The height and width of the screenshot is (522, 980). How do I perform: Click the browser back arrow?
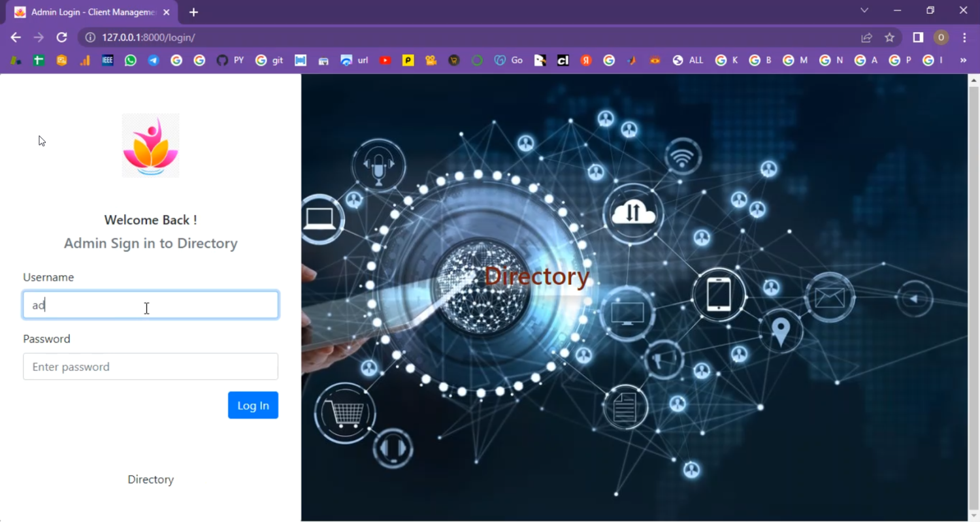16,37
